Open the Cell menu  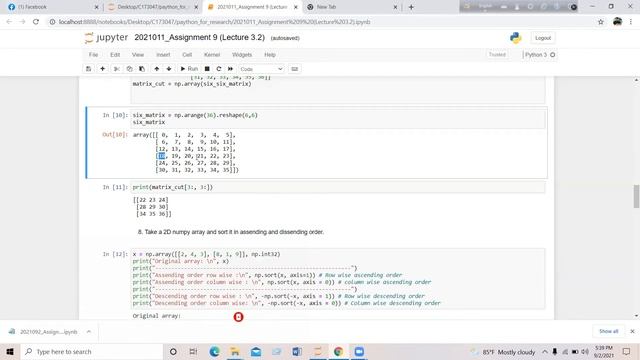[x=187, y=55]
